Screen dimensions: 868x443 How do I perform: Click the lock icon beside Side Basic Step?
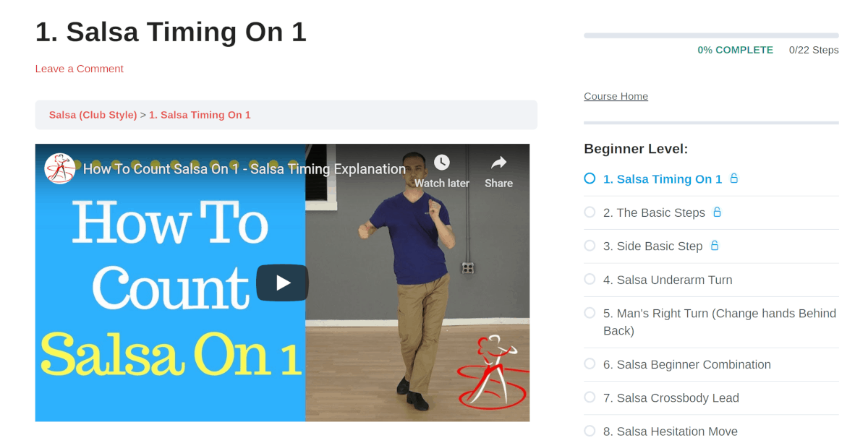[715, 246]
